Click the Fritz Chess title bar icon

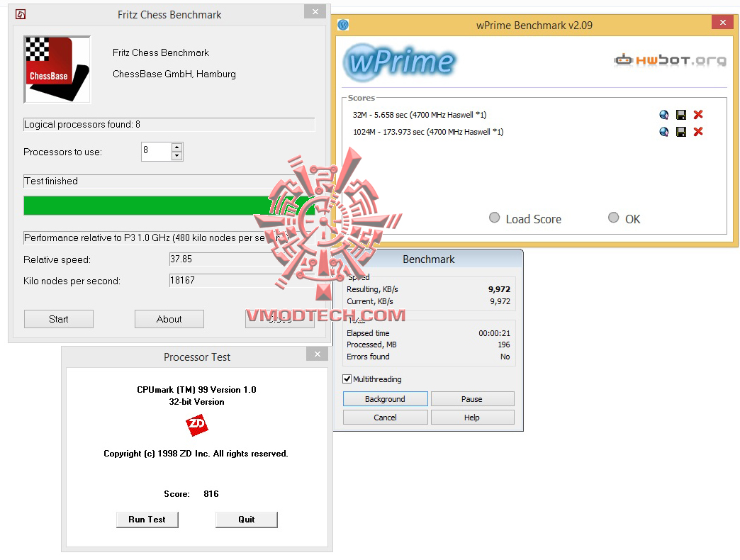pyautogui.click(x=21, y=14)
